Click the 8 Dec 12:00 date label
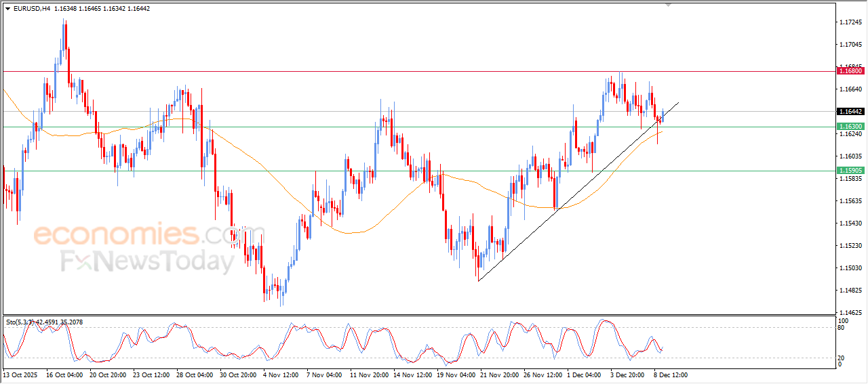This screenshot has width=868, height=384. point(671,374)
